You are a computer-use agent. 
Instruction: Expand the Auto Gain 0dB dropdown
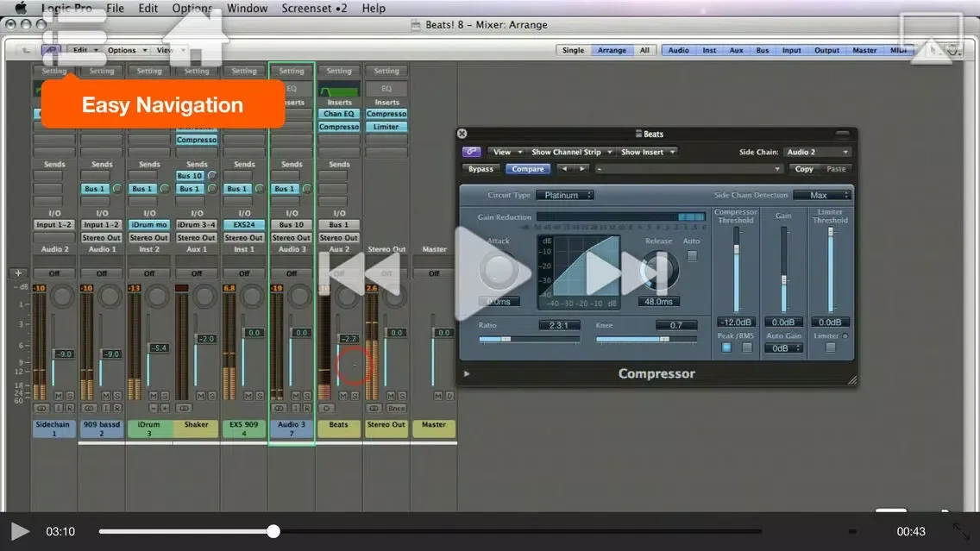(x=784, y=348)
